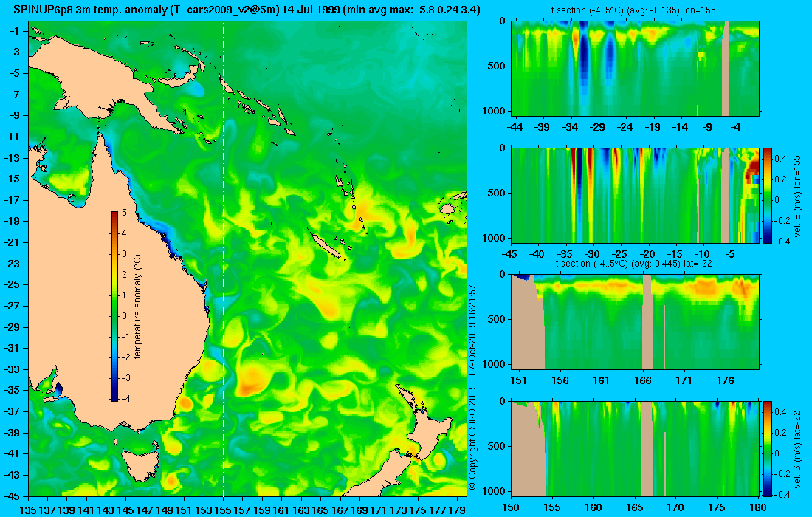The image size is (812, 517).
Task: Click the '135' longitude tick label
Action: click(28, 510)
